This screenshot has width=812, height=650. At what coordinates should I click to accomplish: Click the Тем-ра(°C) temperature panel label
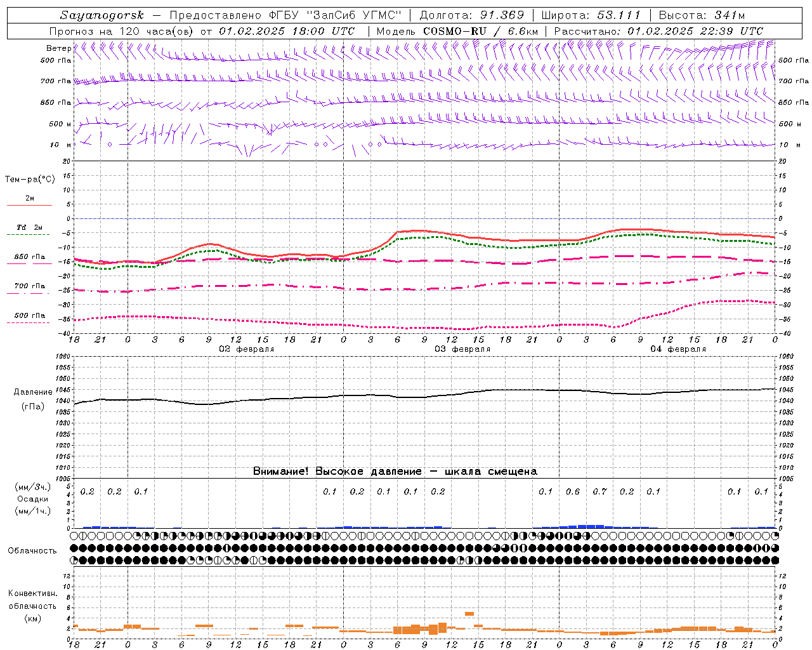click(x=30, y=180)
